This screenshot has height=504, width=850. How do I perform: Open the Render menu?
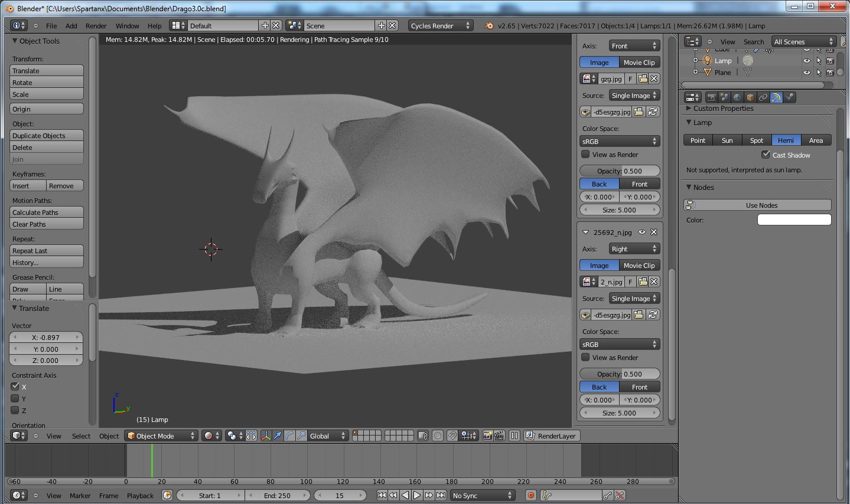(96, 25)
